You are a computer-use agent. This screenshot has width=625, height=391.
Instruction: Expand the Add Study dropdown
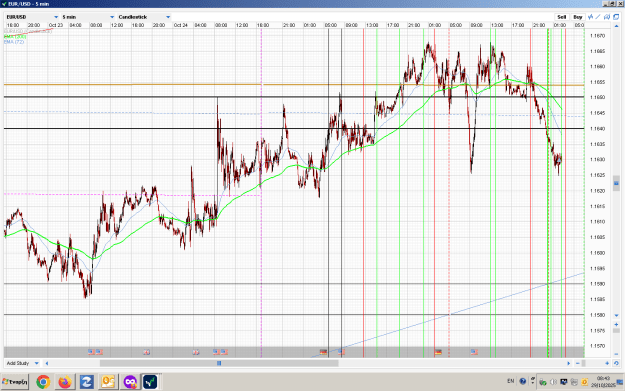tap(22, 363)
